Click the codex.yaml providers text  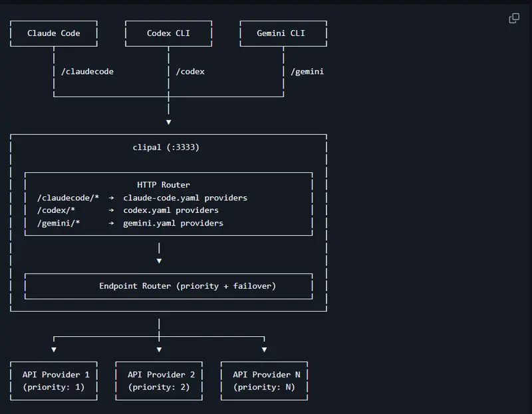pos(171,210)
